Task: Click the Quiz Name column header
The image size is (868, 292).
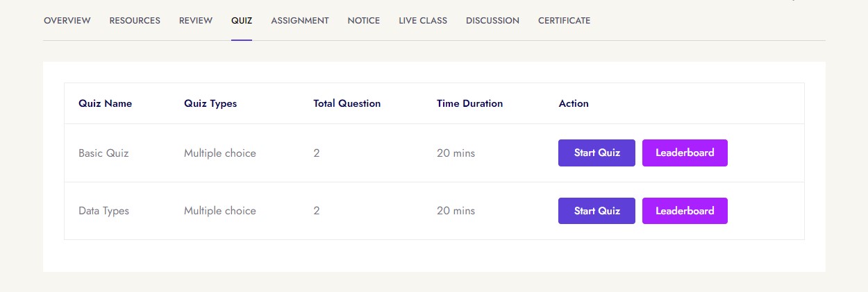Action: click(x=105, y=103)
